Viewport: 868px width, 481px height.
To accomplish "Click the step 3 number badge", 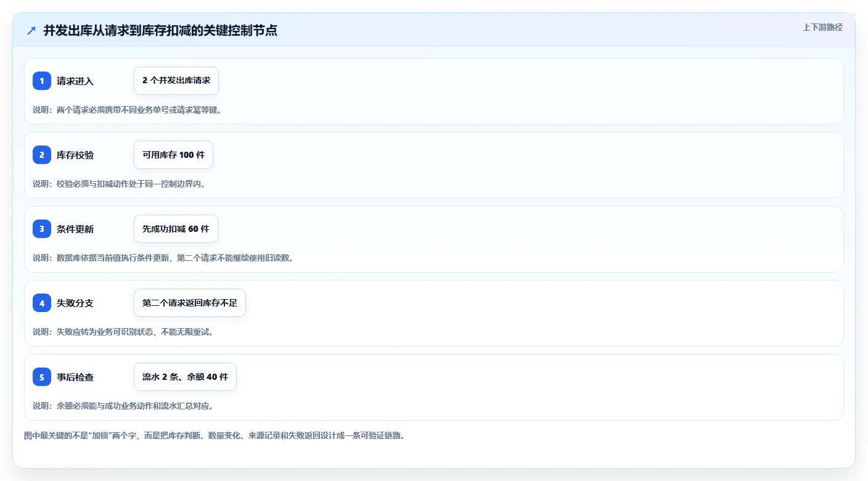I will click(x=42, y=229).
